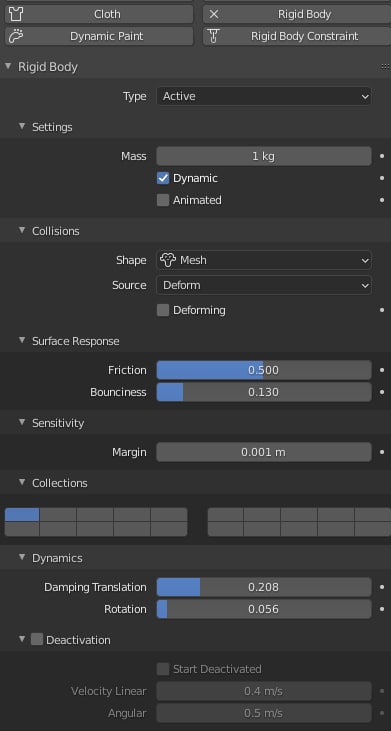Open the Type dropdown showing Active
This screenshot has width=391, height=731.
[264, 97]
